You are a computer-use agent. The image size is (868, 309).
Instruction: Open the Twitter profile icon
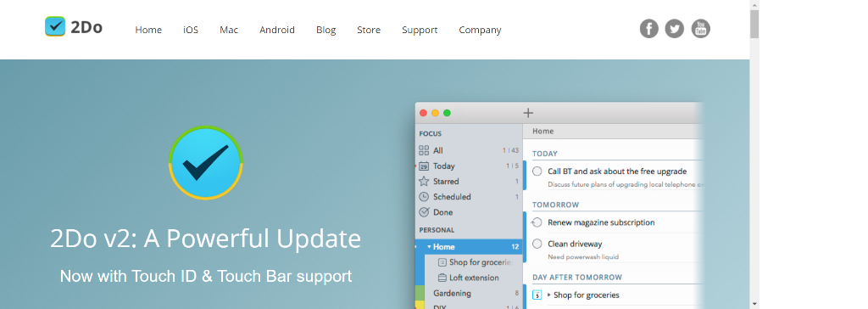(x=674, y=29)
